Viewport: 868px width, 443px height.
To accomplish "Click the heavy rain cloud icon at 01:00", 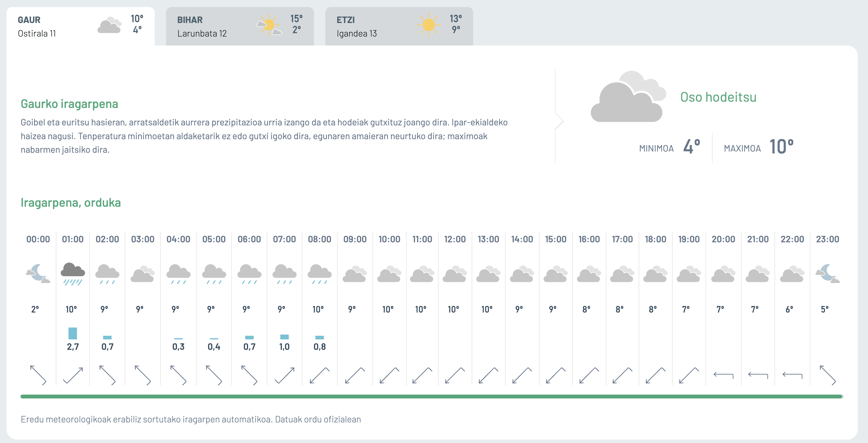I will (x=73, y=274).
